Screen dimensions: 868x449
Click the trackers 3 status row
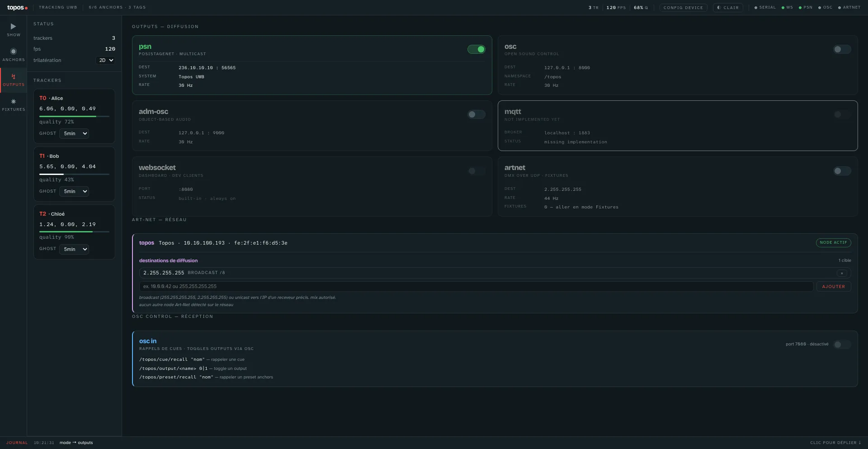point(74,38)
